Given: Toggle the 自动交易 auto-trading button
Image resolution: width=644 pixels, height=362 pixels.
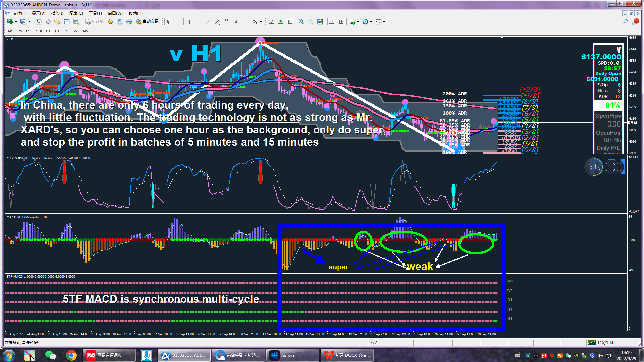Looking at the screenshot, I should (147, 22).
